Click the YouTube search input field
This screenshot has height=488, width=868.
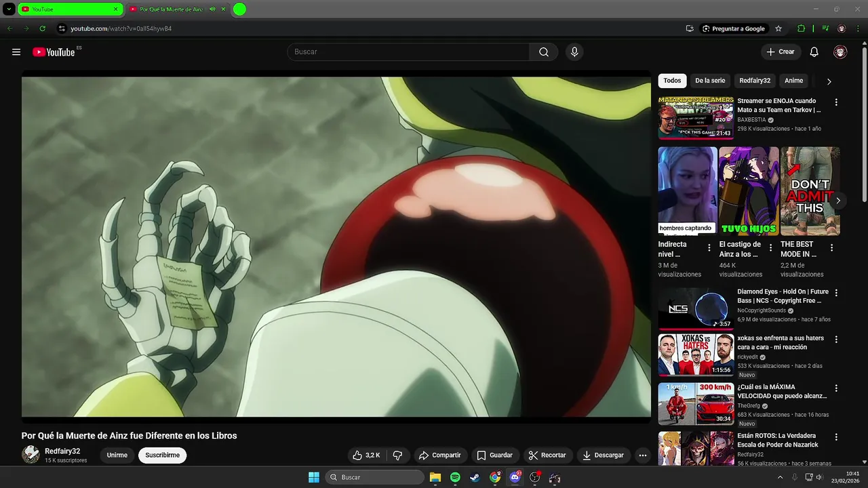[408, 52]
